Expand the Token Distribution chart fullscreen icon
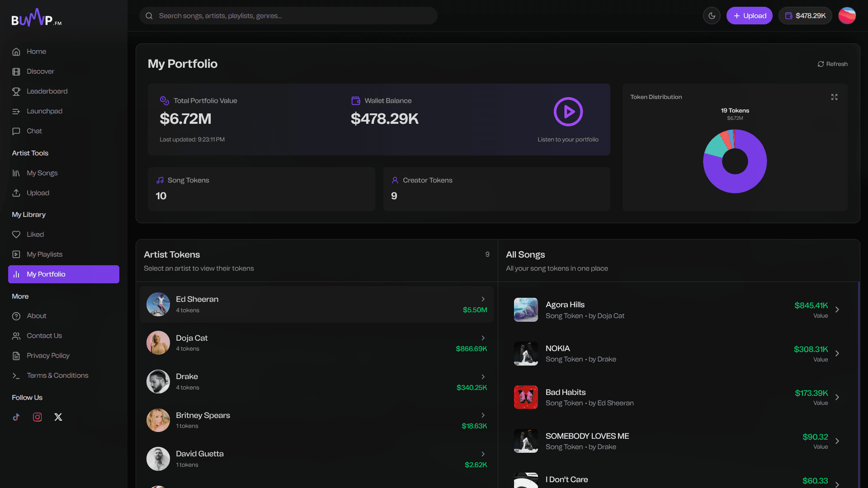The height and width of the screenshot is (488, 868). coord(835,97)
